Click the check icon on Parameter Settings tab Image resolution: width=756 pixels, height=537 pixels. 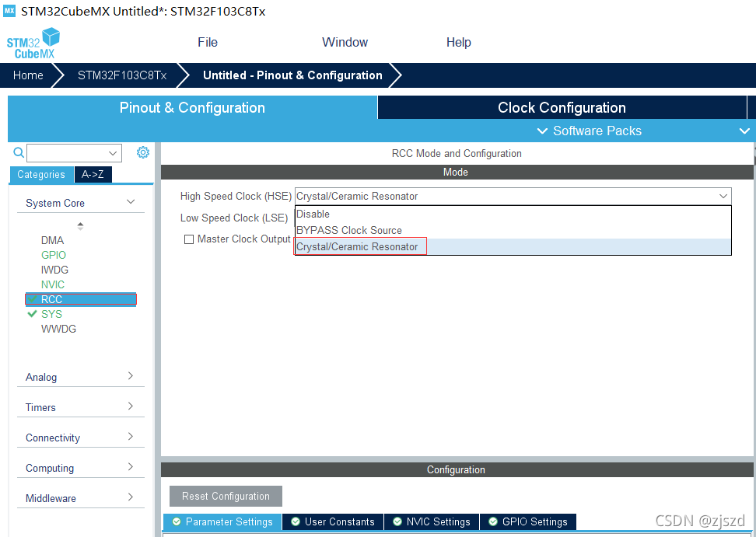(177, 521)
